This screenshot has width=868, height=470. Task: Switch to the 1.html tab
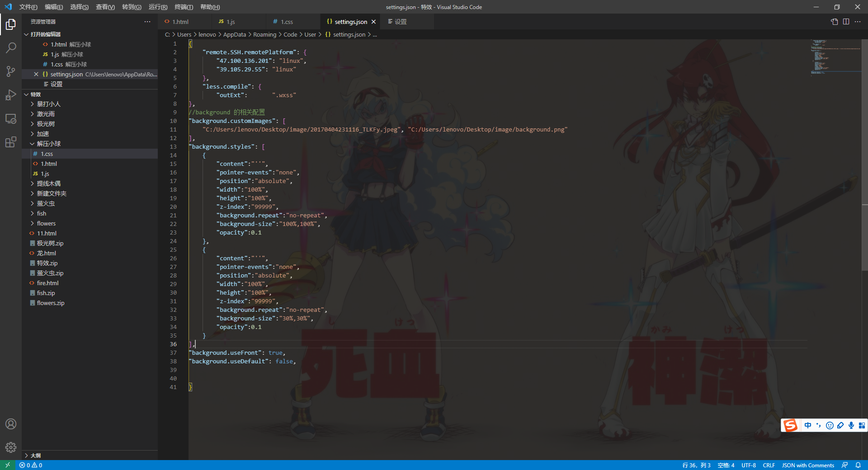pyautogui.click(x=184, y=22)
